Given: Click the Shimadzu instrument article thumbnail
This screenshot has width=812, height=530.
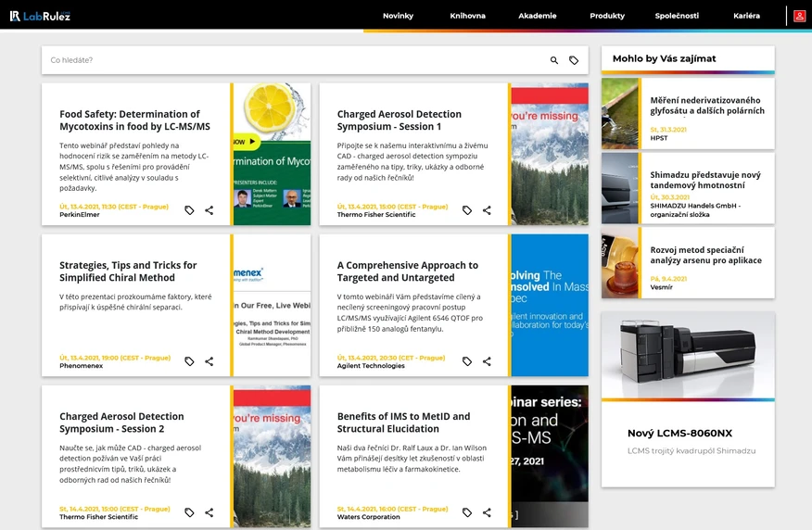Looking at the screenshot, I should [620, 188].
